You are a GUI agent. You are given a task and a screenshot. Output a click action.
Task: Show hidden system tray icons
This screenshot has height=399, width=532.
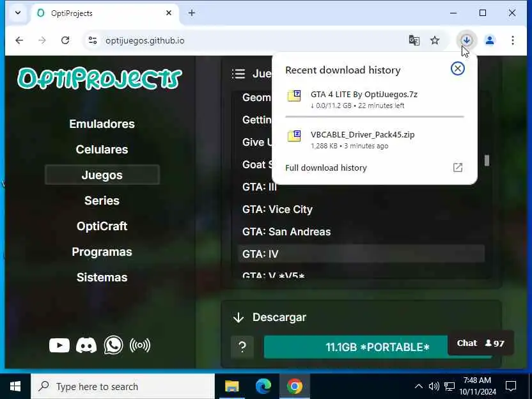click(x=419, y=386)
